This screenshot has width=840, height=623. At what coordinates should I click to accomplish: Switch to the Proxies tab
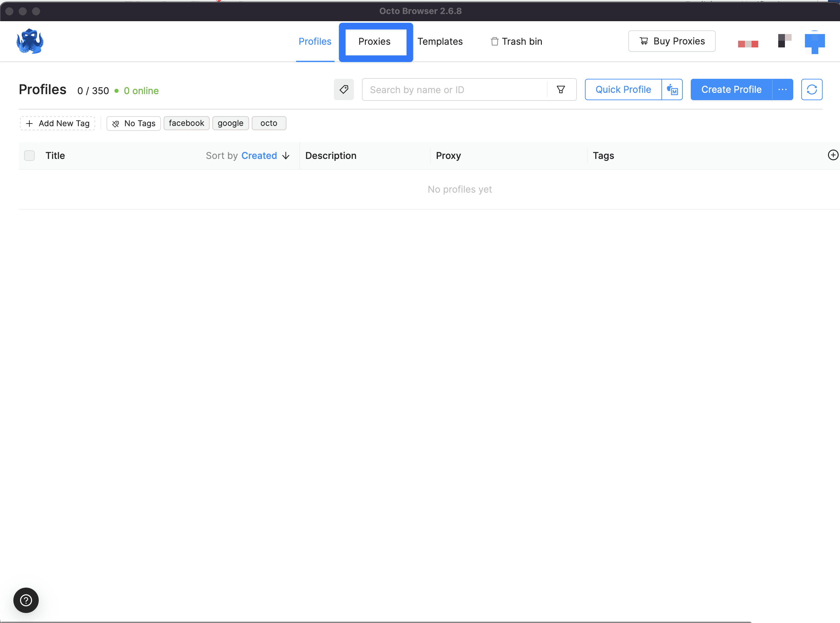click(x=374, y=41)
